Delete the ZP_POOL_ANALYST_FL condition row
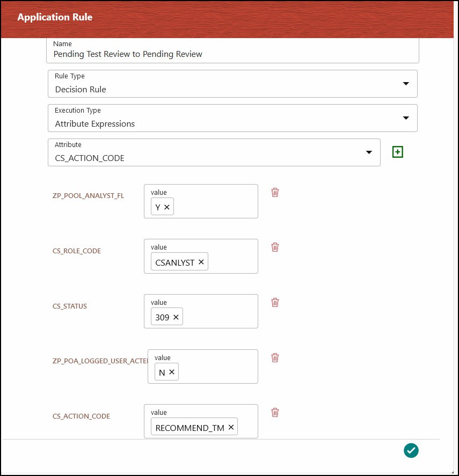This screenshot has width=459, height=476. (x=275, y=192)
